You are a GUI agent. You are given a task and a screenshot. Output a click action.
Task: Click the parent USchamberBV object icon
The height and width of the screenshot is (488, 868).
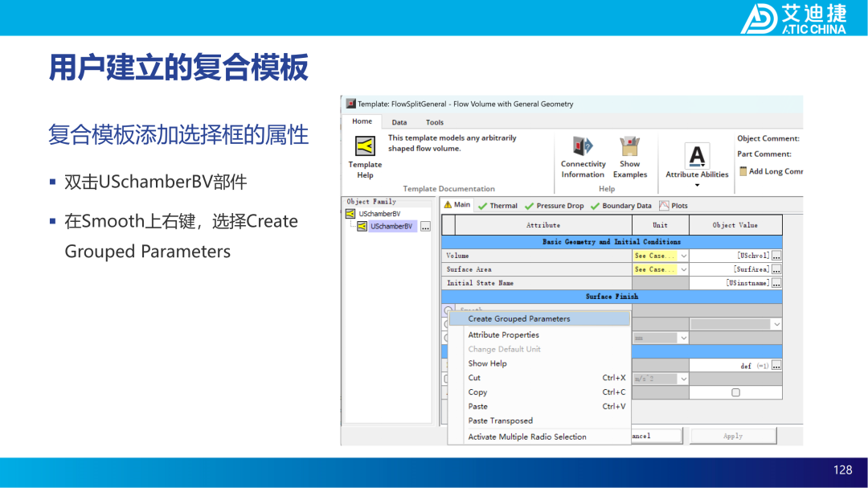tap(350, 214)
